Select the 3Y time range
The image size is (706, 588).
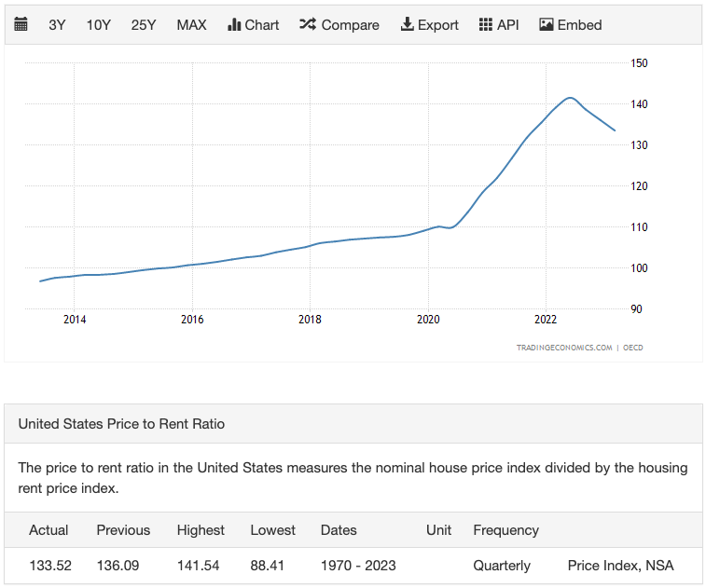point(57,25)
